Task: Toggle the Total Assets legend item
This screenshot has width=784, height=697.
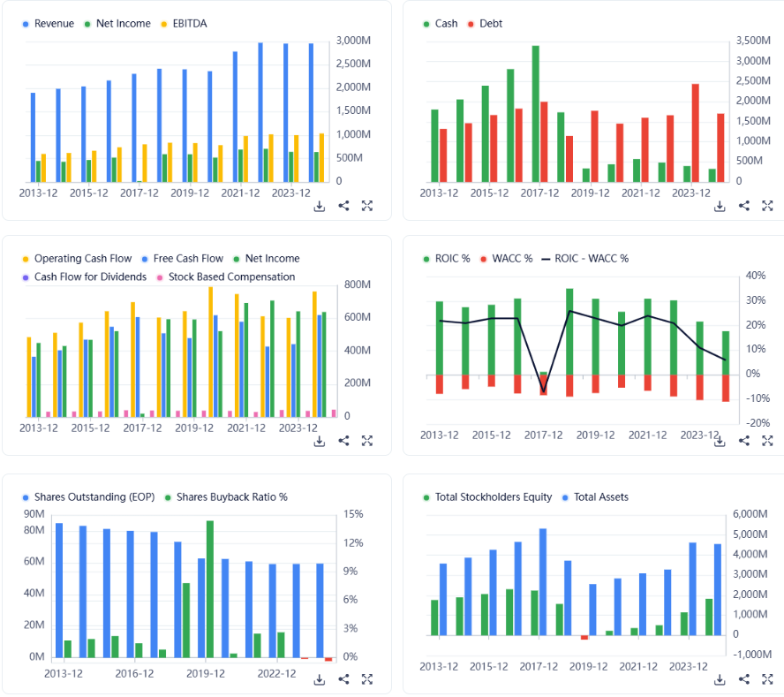Action: [x=595, y=497]
